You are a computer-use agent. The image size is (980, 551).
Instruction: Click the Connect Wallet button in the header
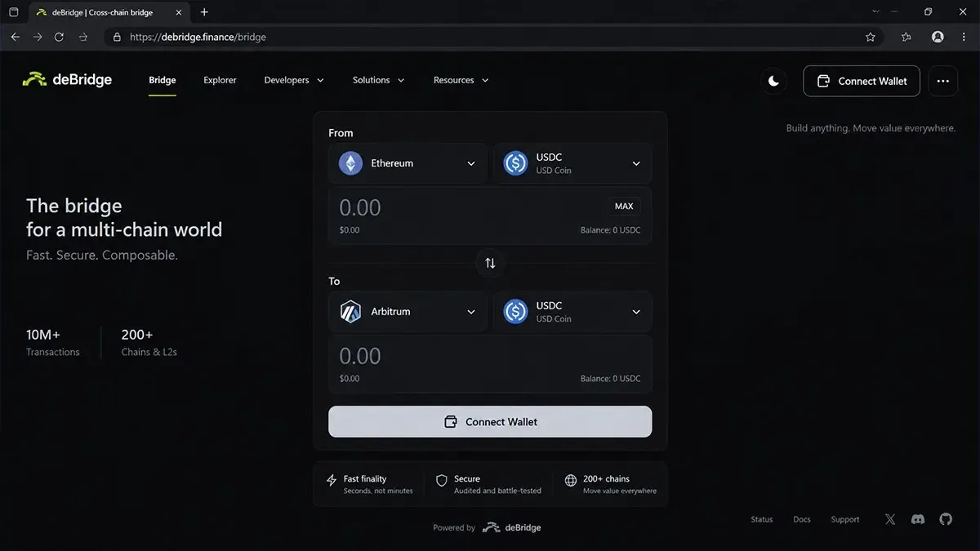point(862,81)
